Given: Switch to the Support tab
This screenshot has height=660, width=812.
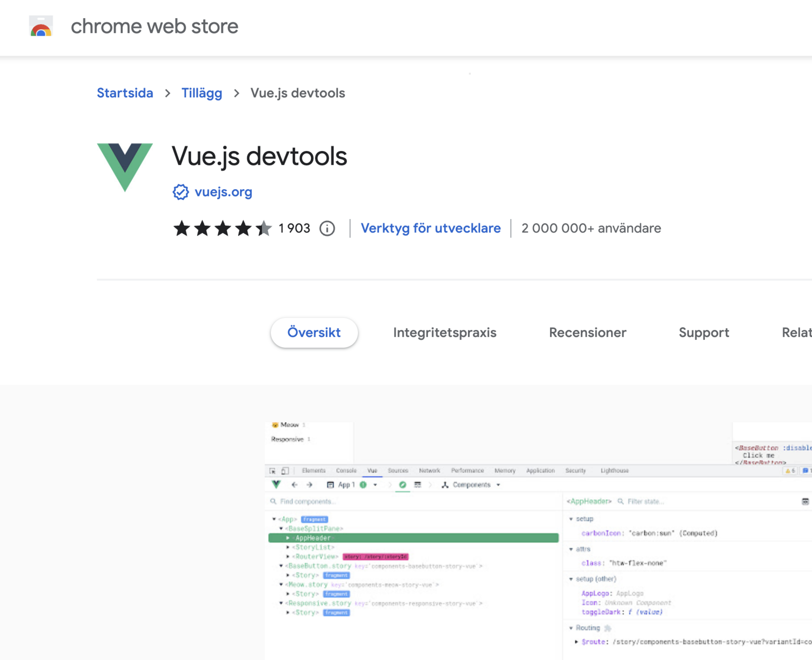Looking at the screenshot, I should 704,333.
